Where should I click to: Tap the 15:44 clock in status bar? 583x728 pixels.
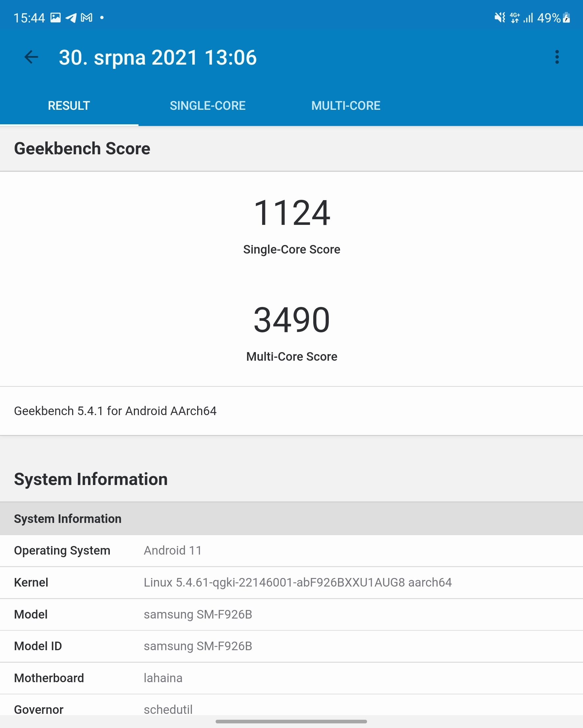29,18
